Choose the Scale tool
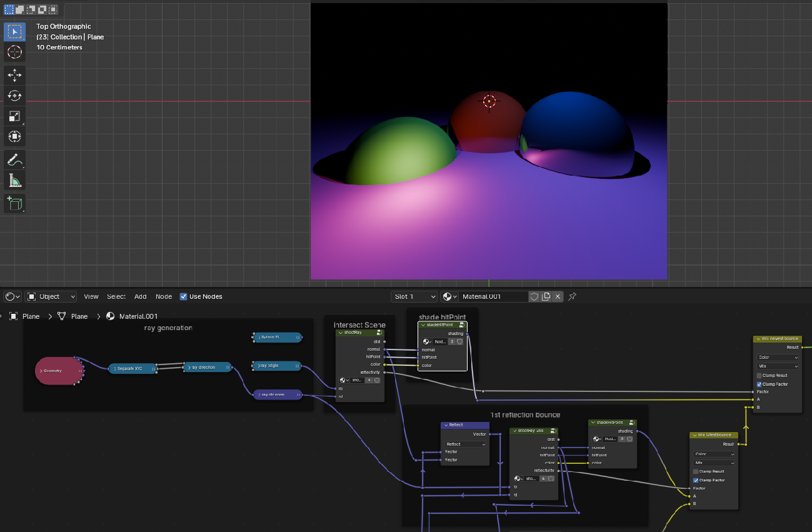 (x=15, y=116)
